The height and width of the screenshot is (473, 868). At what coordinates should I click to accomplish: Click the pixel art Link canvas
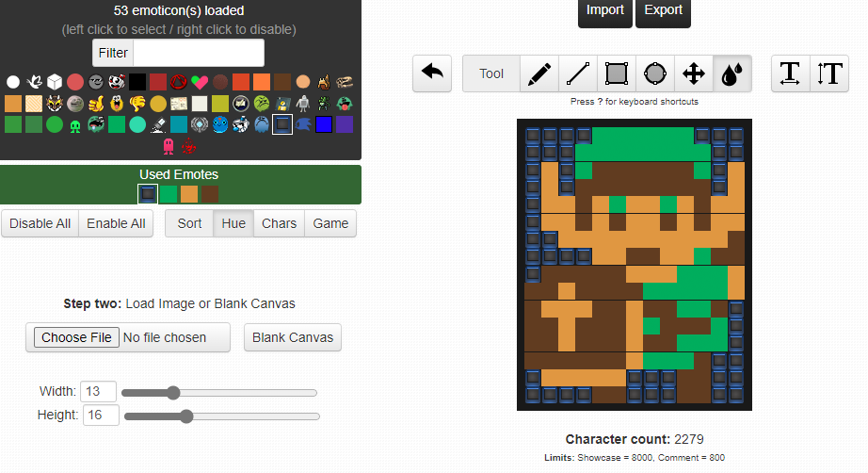[635, 265]
